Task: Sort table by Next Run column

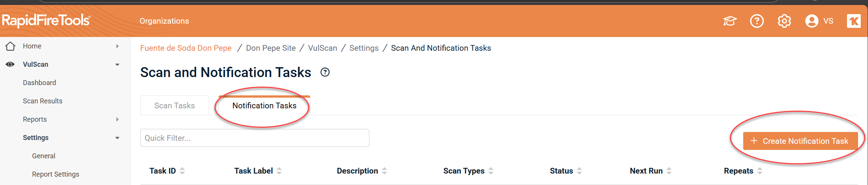Action: pyautogui.click(x=669, y=171)
